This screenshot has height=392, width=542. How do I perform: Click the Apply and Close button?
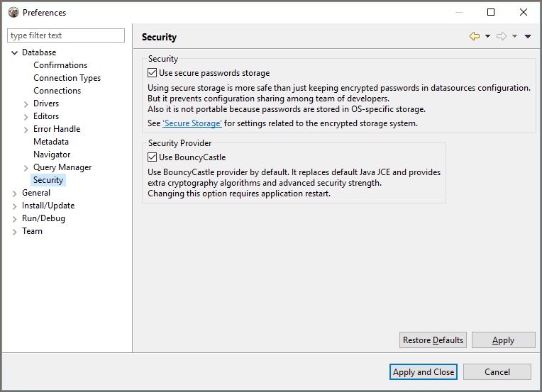(x=423, y=372)
